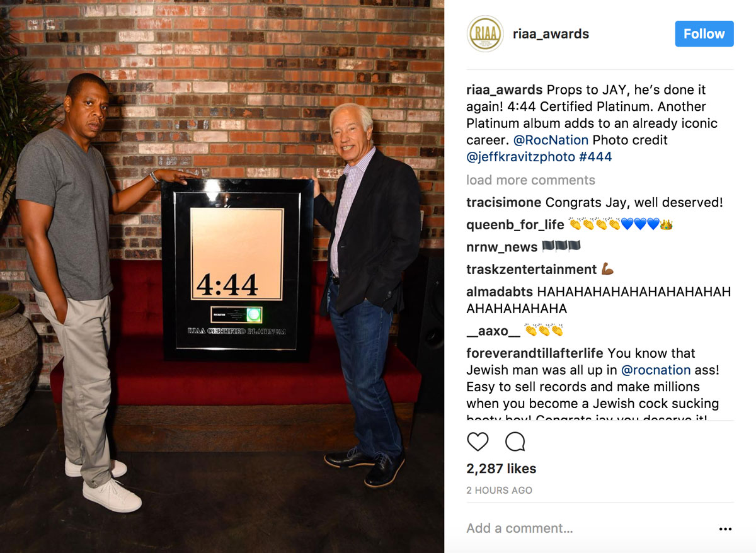Open comments via speech bubble icon
This screenshot has width=756, height=553.
click(x=515, y=442)
